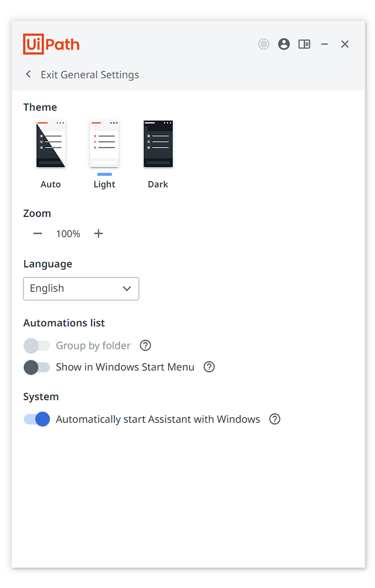Screen dimensions: 375x588
Task: Click help icon next to start with Windows
Action: pos(274,419)
